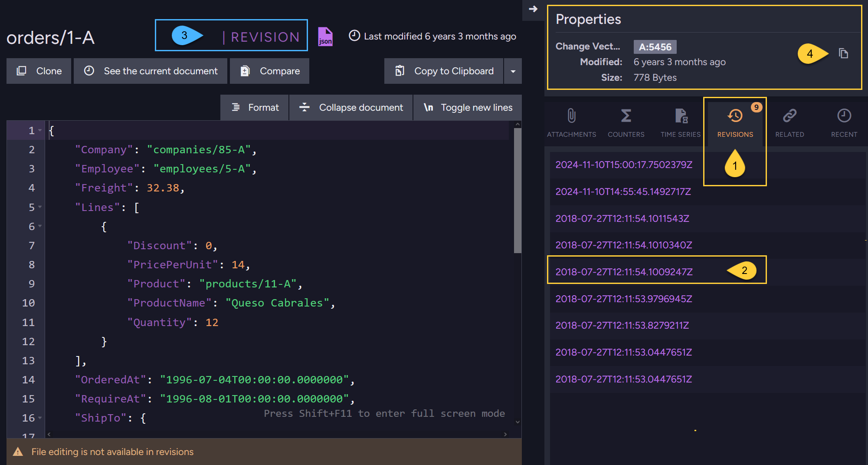Toggle new lines in the editor
This screenshot has width=868, height=465.
468,107
